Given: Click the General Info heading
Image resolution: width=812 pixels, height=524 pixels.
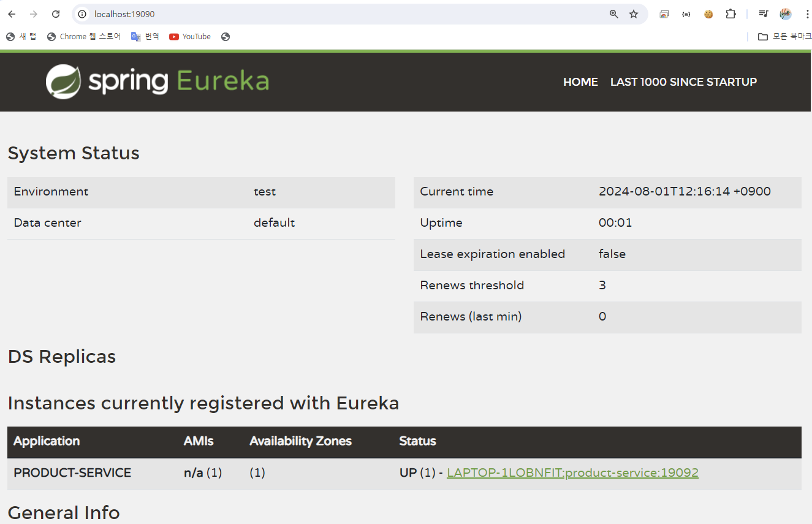Looking at the screenshot, I should point(64,513).
